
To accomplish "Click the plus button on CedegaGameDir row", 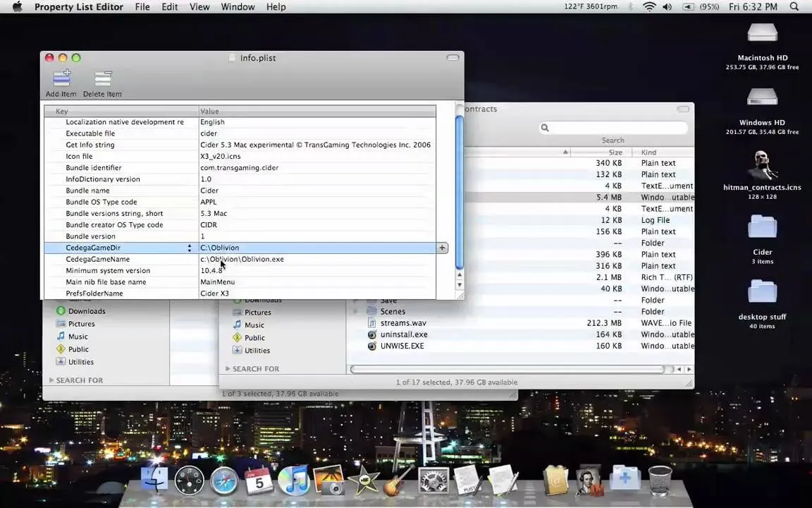I will [442, 248].
